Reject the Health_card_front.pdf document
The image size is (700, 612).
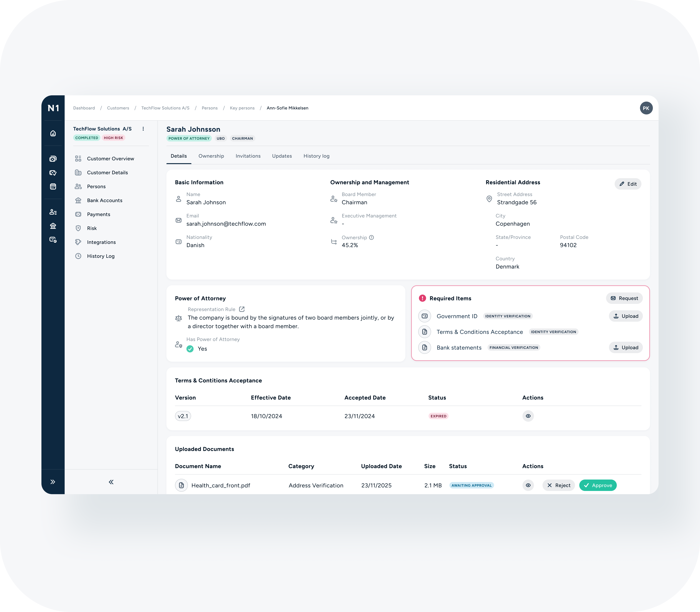pyautogui.click(x=559, y=485)
